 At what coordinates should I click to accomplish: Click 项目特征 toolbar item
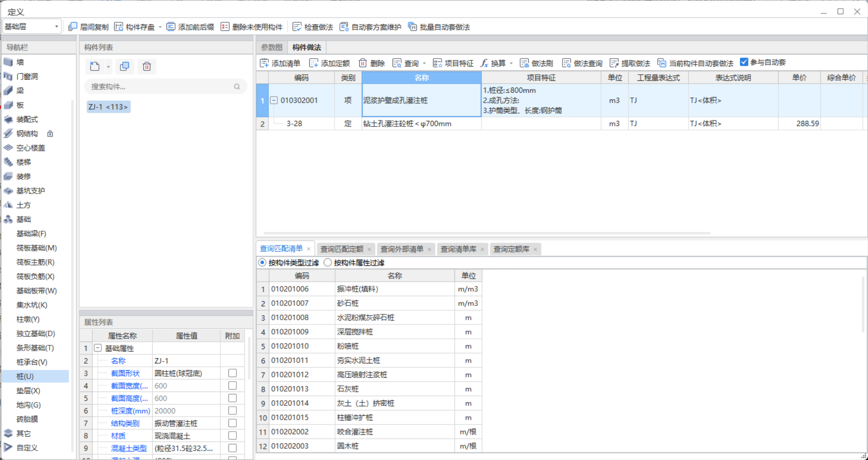click(x=453, y=63)
